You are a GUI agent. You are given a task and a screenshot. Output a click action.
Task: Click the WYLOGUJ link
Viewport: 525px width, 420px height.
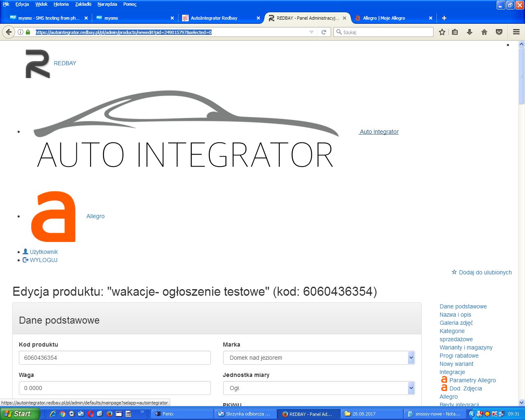(x=43, y=260)
